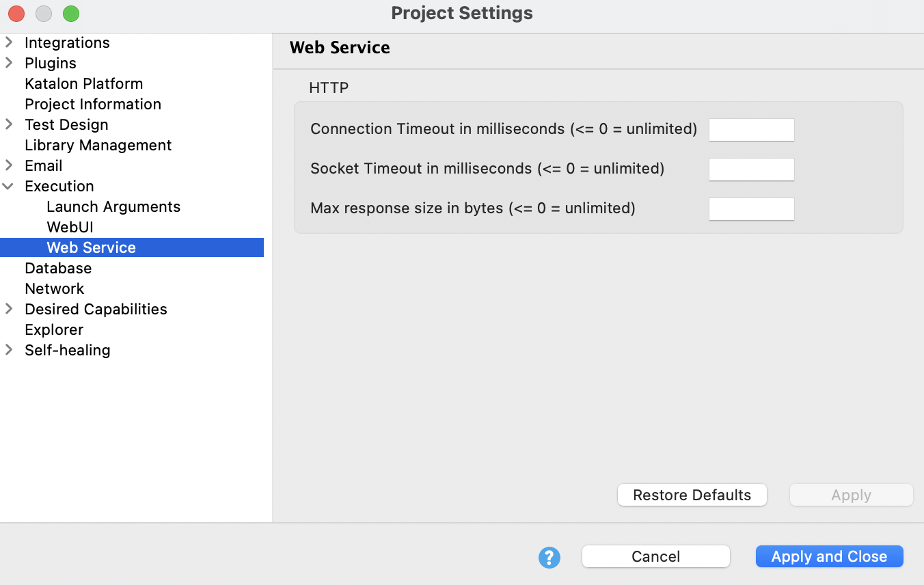This screenshot has height=585, width=924.
Task: Click the blue help question mark icon
Action: (549, 557)
